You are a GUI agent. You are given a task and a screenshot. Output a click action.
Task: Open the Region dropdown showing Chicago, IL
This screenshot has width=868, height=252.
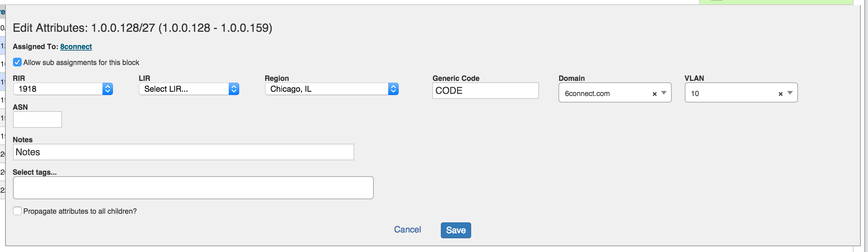coord(332,89)
